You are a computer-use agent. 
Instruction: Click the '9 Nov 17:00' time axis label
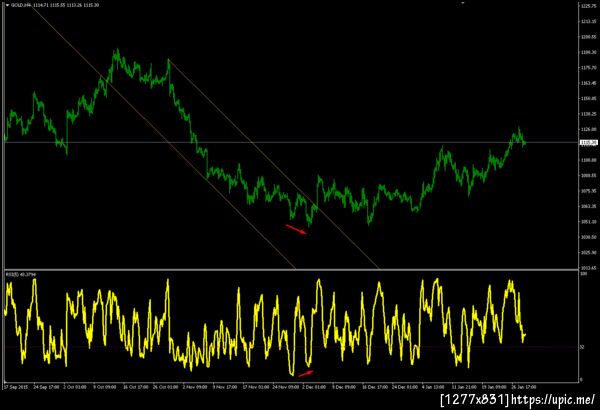click(x=225, y=387)
